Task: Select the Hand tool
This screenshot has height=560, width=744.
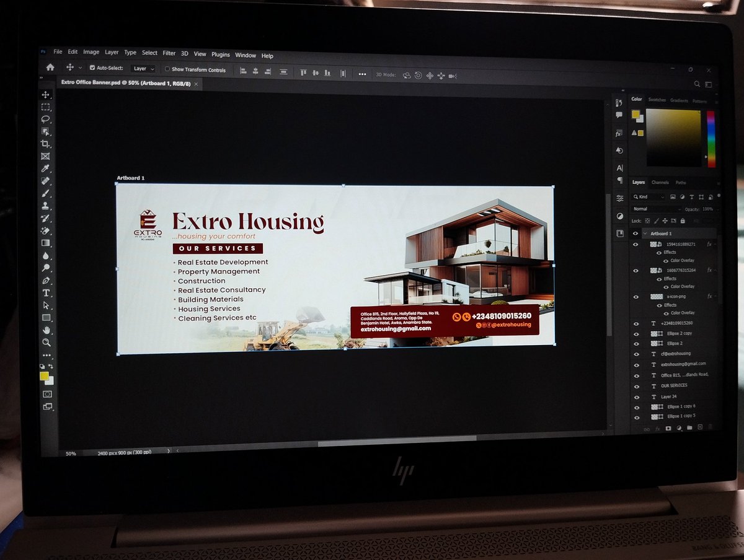Action: tap(46, 330)
